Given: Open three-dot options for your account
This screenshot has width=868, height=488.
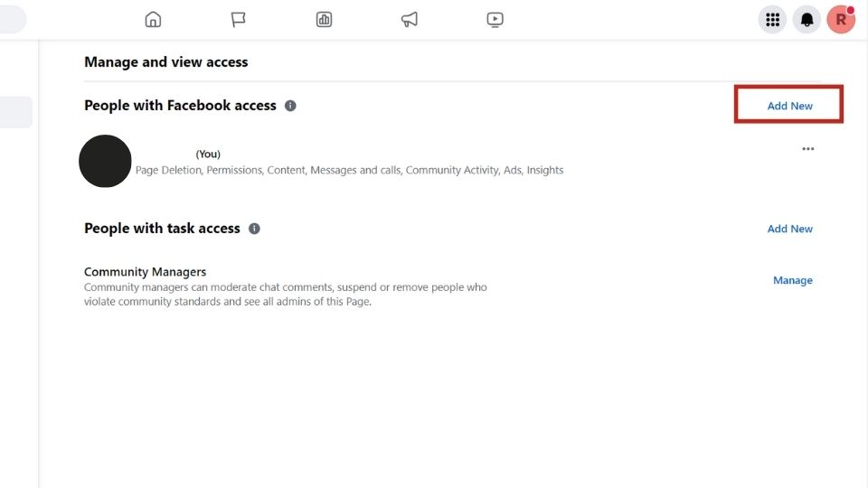Looking at the screenshot, I should [807, 148].
